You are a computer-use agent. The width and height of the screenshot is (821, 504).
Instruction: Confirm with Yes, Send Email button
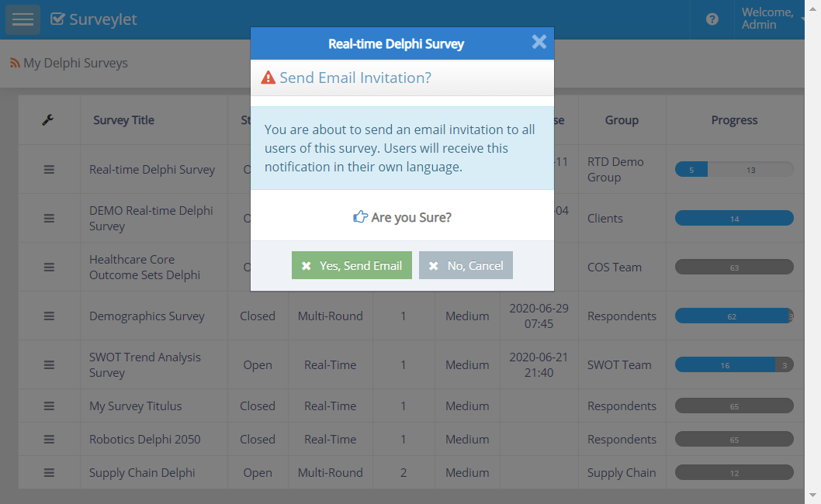(352, 265)
